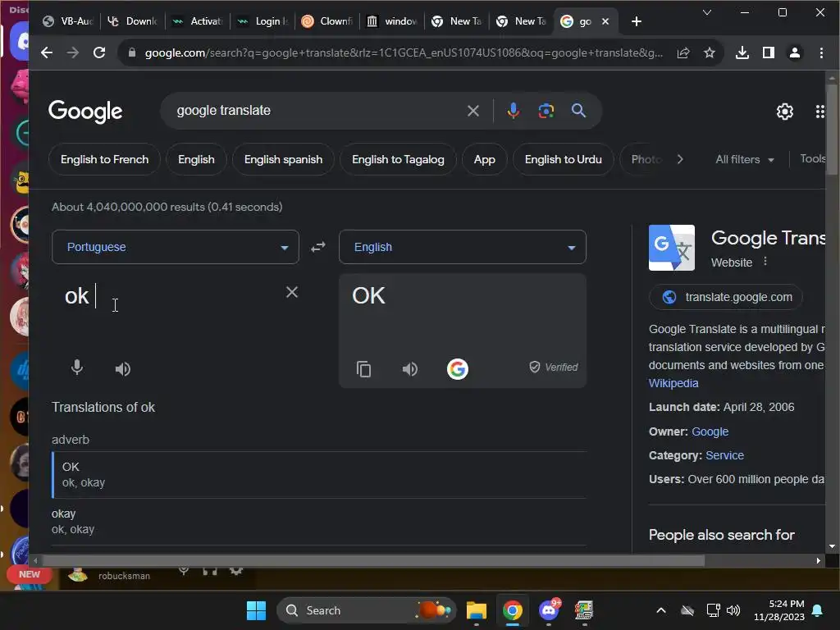Select English to French filter chip
Viewport: 840px width, 630px height.
104,160
